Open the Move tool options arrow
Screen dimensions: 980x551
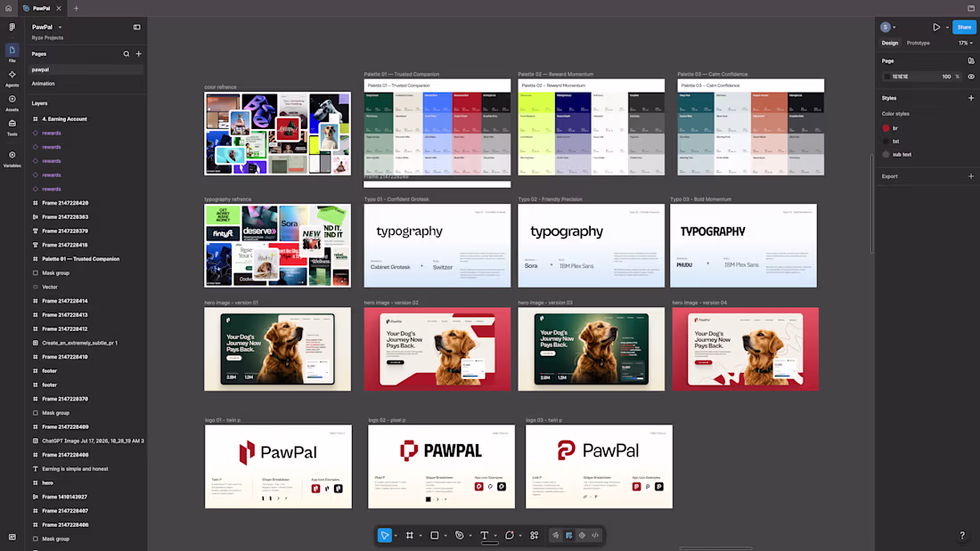[x=396, y=535]
